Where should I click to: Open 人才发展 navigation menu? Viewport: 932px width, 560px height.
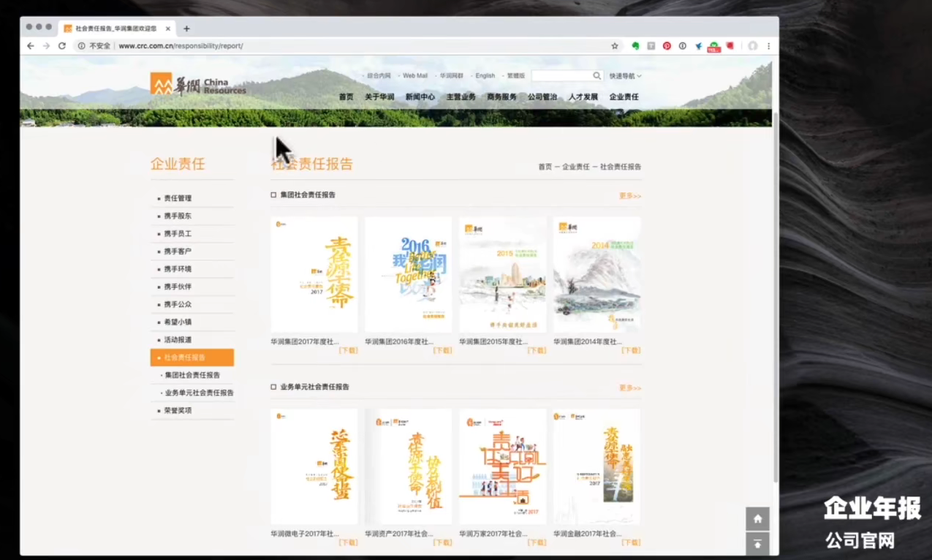tap(583, 97)
